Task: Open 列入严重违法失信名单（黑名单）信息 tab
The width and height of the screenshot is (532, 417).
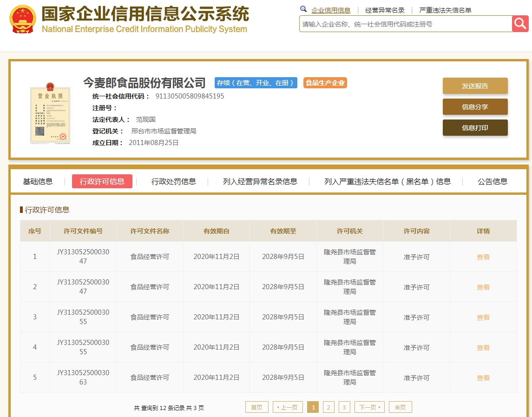Action: [388, 181]
